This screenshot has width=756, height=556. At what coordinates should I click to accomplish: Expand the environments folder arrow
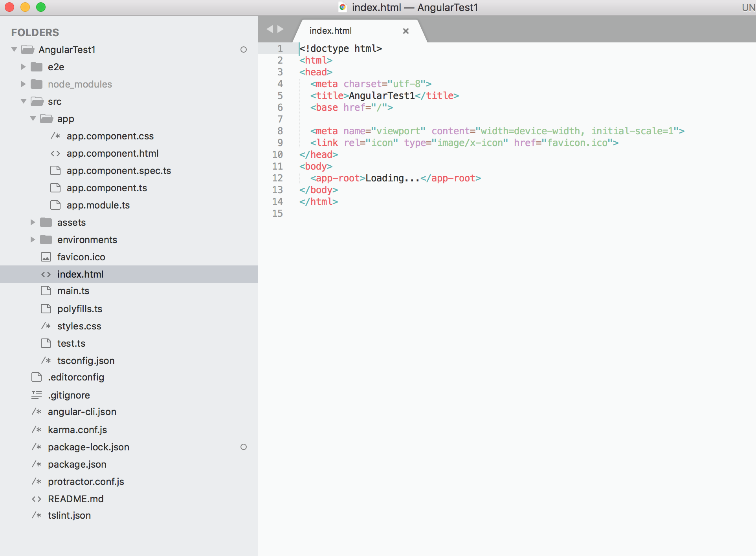(33, 240)
